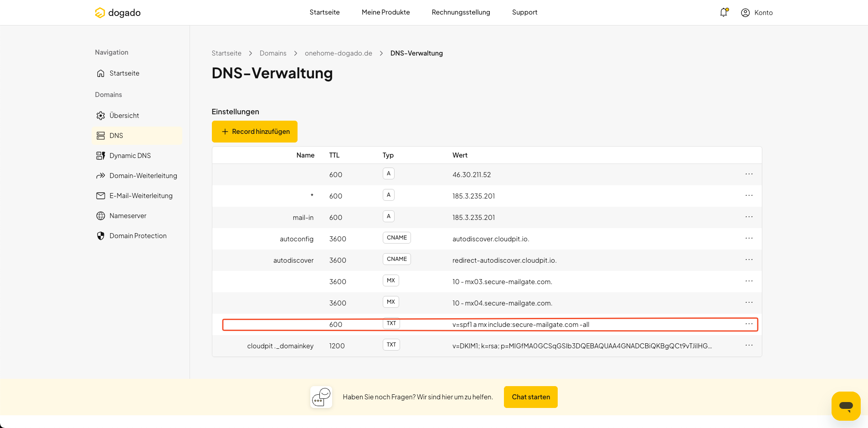The height and width of the screenshot is (428, 868).
Task: Open Domain Protection page
Action: [x=137, y=236]
